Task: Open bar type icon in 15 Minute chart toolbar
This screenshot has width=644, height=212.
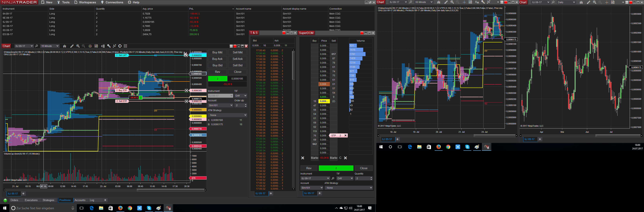Action: pyautogui.click(x=64, y=46)
